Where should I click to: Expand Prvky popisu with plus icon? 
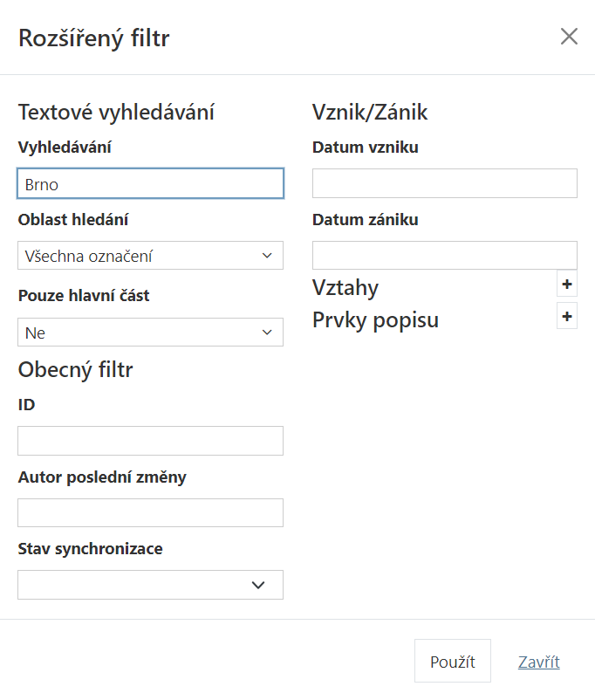pyautogui.click(x=567, y=317)
